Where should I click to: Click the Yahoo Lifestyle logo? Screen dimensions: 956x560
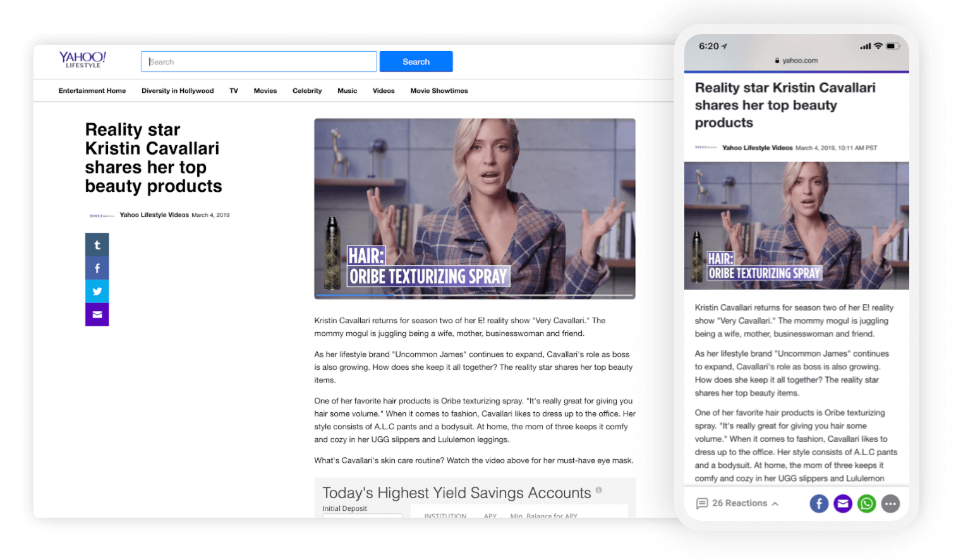tap(82, 60)
